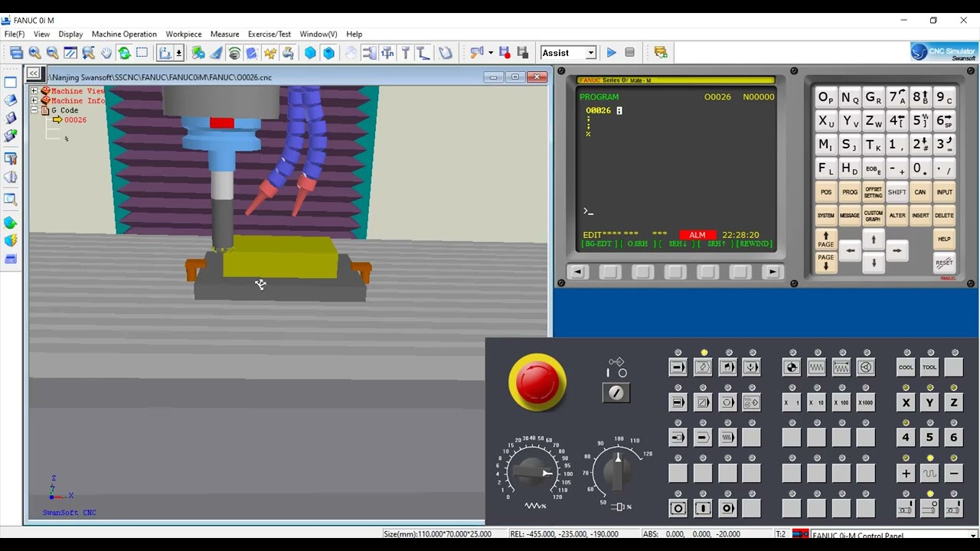
Task: Click the blue play run button
Action: tap(611, 53)
